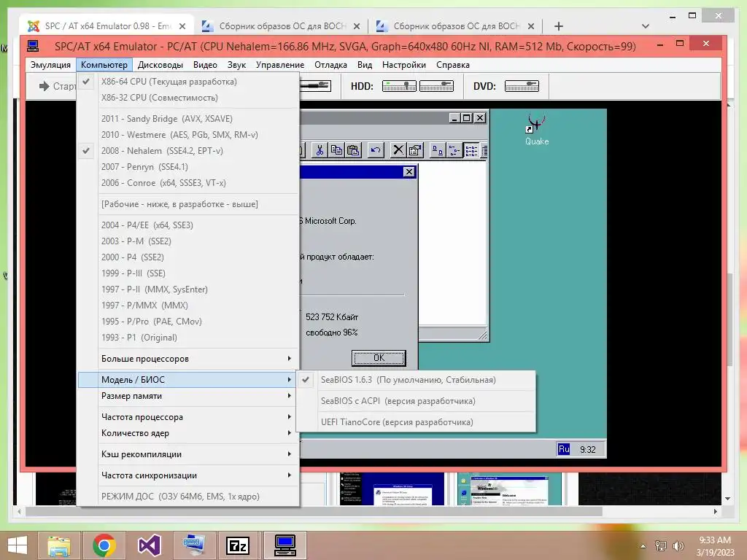Choose РЕЖИМ ДОС menu entry
This screenshot has height=560, width=747.
188,496
